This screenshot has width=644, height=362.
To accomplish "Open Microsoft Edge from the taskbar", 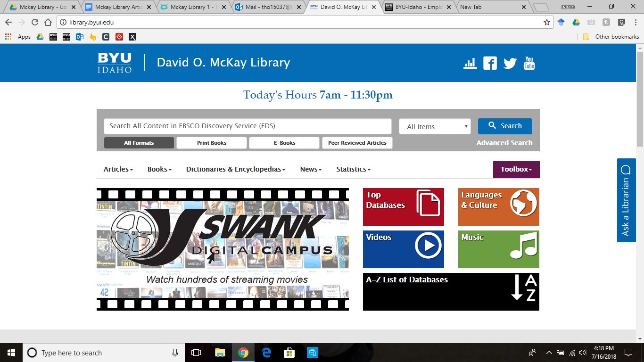I will (266, 353).
